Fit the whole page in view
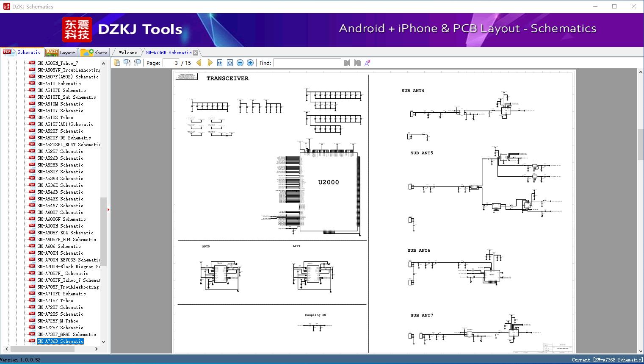Screen dimensions: 644x364 (230, 63)
